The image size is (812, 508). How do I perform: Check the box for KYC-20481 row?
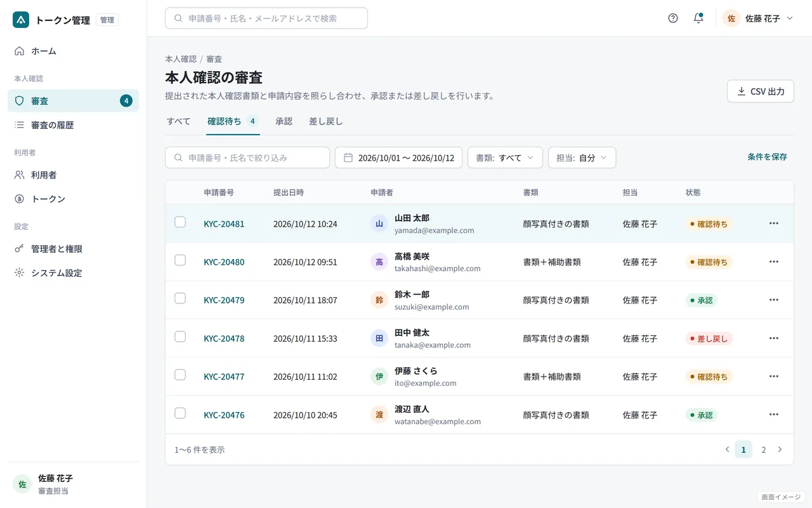pos(180,222)
